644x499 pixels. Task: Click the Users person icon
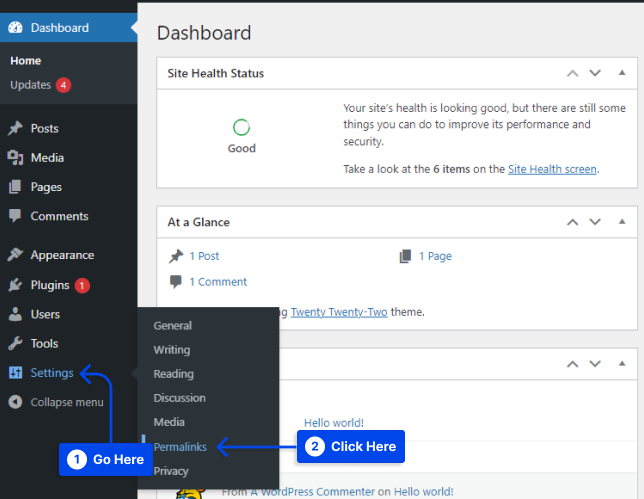pyautogui.click(x=15, y=314)
